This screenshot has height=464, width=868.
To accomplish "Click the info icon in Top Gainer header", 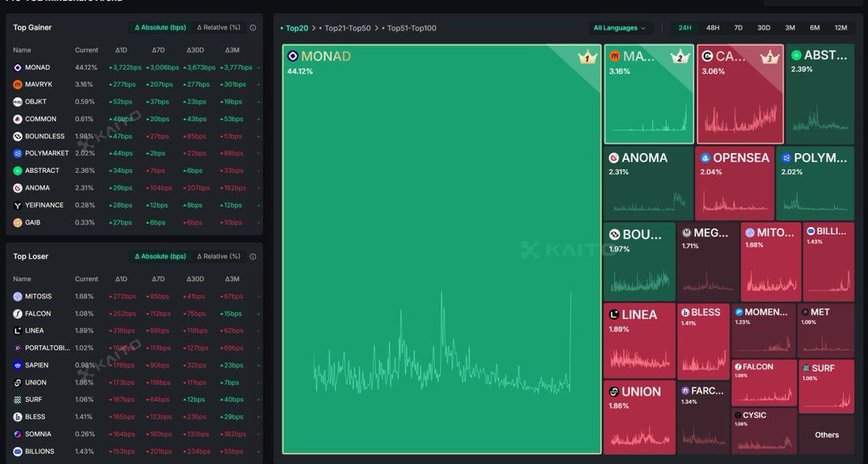I will (x=253, y=27).
